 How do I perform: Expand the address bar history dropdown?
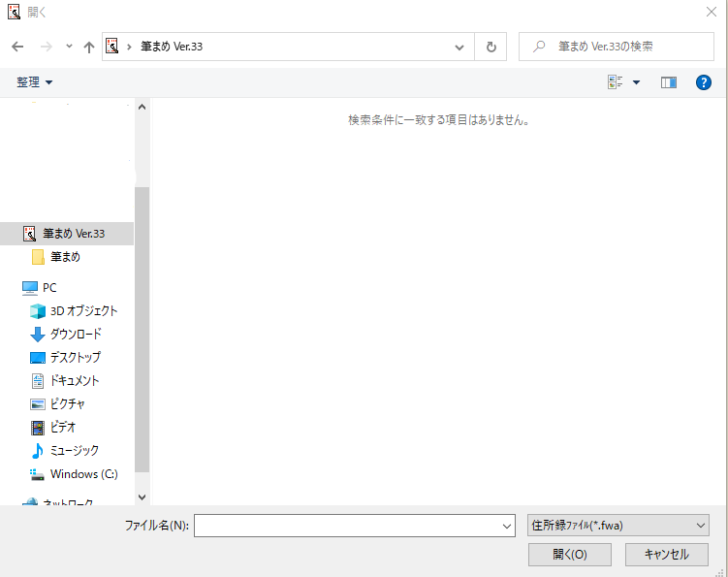(x=459, y=47)
